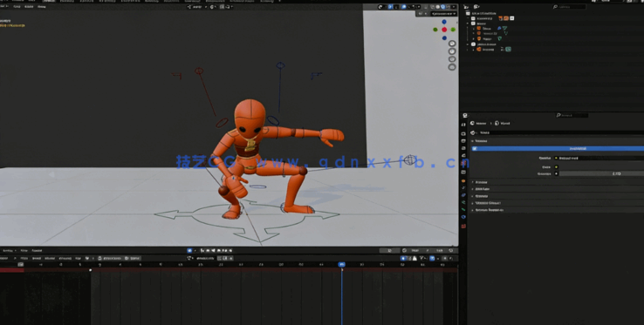Select the wireframe sphere control right of the hand
This screenshot has width=644, height=325.
pyautogui.click(x=410, y=160)
